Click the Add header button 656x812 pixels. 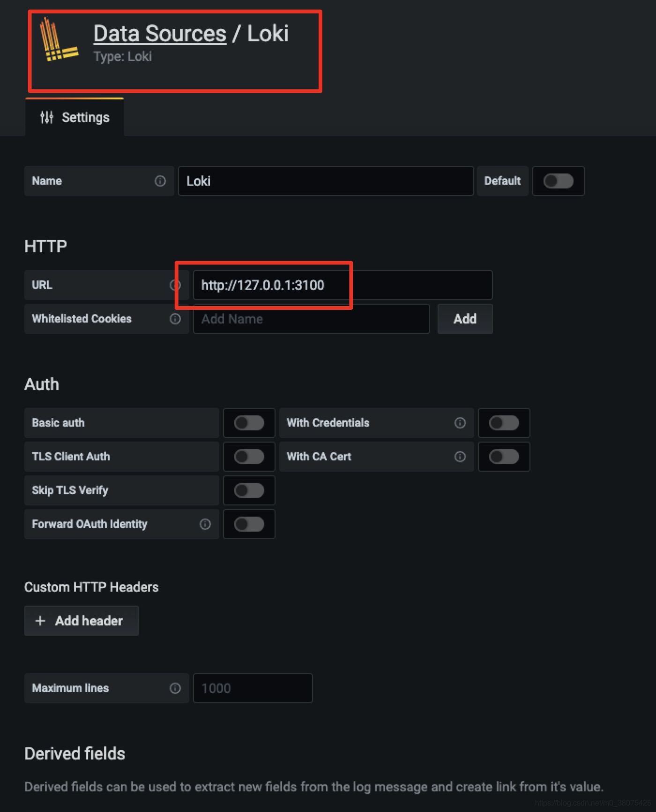(82, 621)
